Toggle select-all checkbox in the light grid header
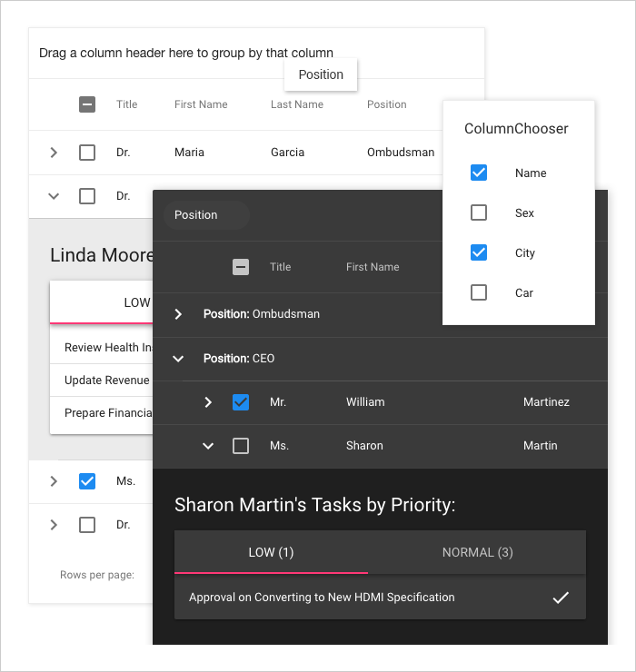The width and height of the screenshot is (636, 672). pos(87,104)
